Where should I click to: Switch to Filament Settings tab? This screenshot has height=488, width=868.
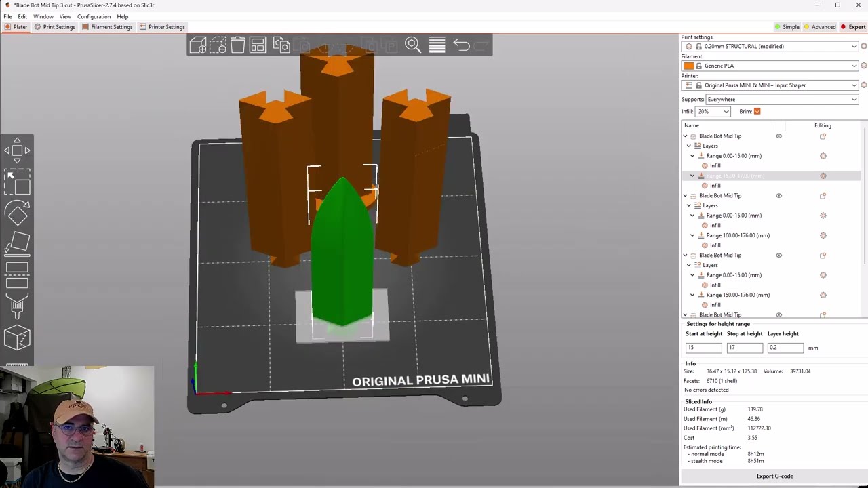[x=107, y=27]
